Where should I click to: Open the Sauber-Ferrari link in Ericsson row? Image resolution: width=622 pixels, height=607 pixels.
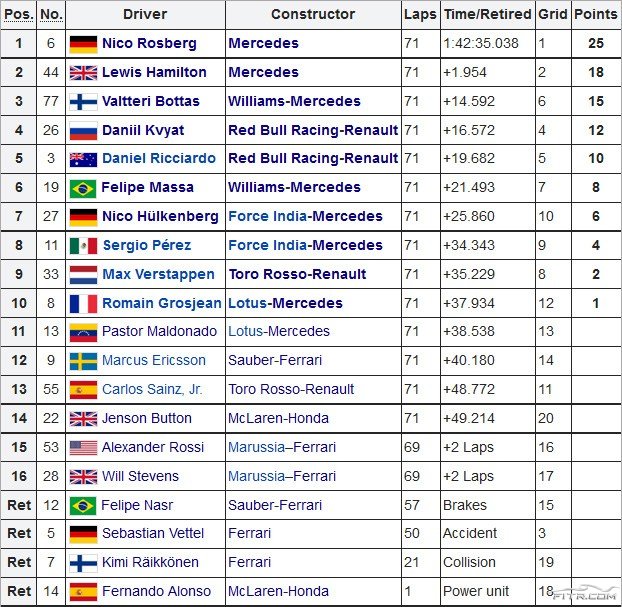tap(275, 361)
